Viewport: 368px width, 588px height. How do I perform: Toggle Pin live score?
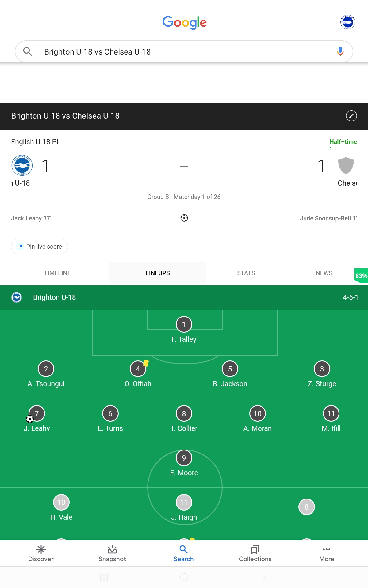pyautogui.click(x=40, y=247)
